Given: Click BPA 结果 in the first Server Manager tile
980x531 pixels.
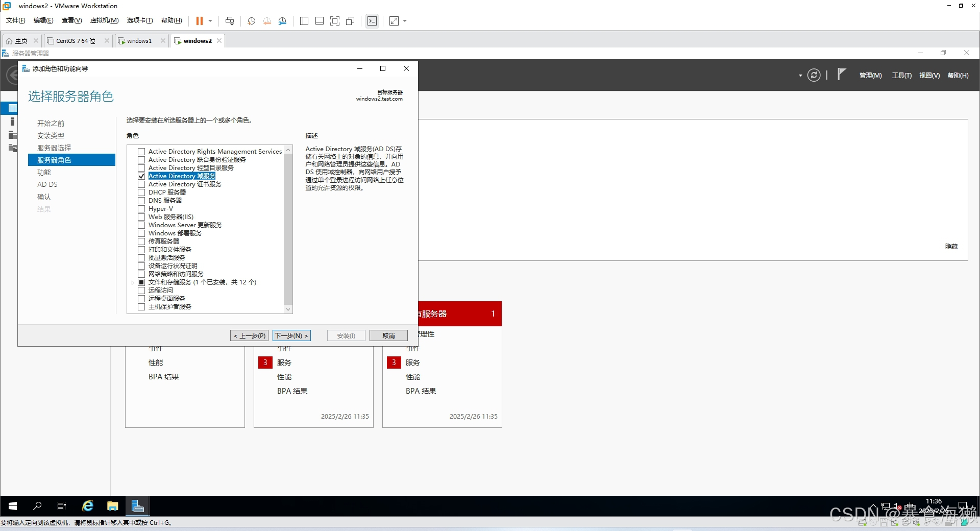Looking at the screenshot, I should pos(163,377).
